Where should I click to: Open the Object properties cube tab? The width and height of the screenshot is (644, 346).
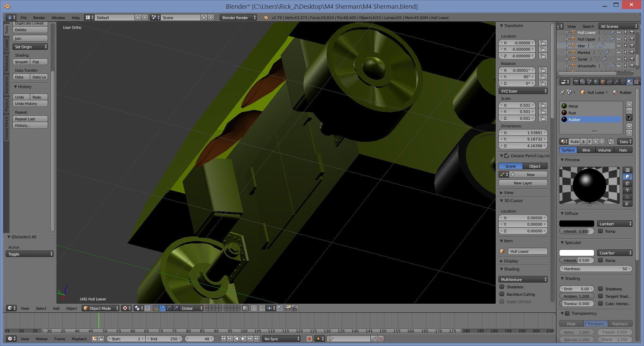click(x=603, y=82)
